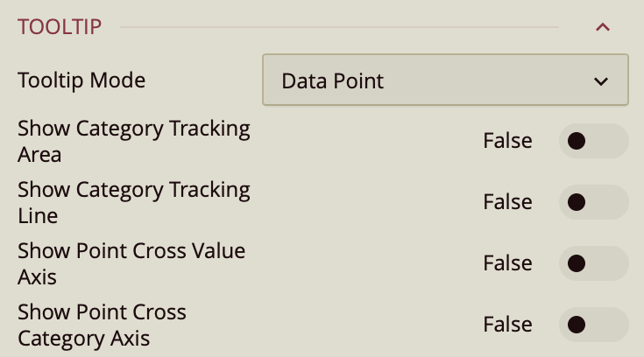The image size is (644, 357).
Task: Click the TOOLTIP section header
Action: (x=60, y=27)
